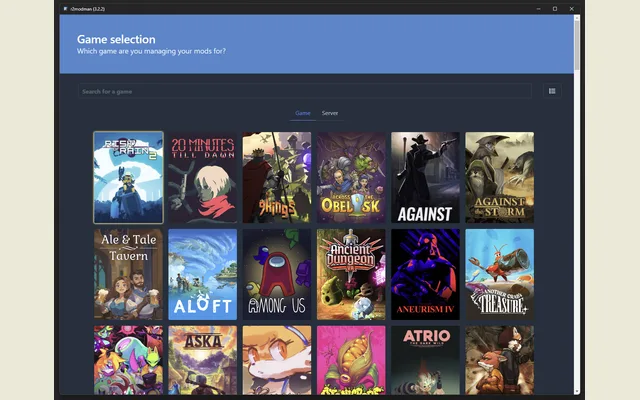Select the orange-haired anime character cover

click(277, 360)
